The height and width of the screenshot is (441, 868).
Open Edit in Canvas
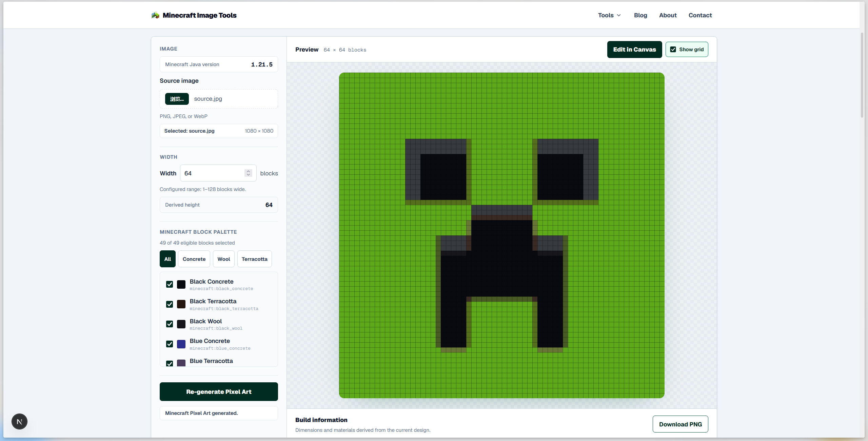(634, 50)
